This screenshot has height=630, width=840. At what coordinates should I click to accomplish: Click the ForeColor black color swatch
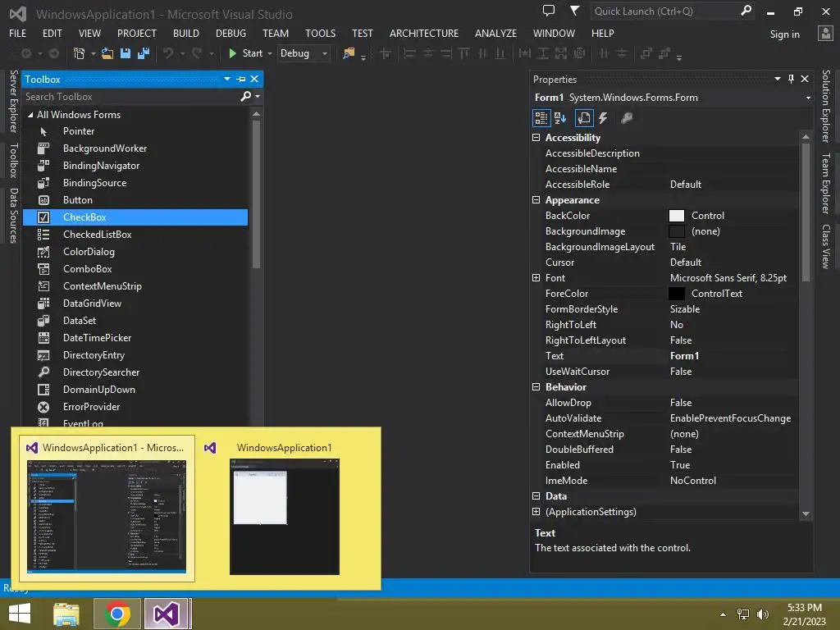coord(677,294)
